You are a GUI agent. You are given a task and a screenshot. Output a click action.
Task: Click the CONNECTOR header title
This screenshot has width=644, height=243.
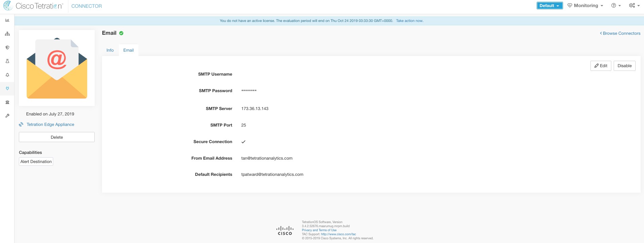point(87,6)
